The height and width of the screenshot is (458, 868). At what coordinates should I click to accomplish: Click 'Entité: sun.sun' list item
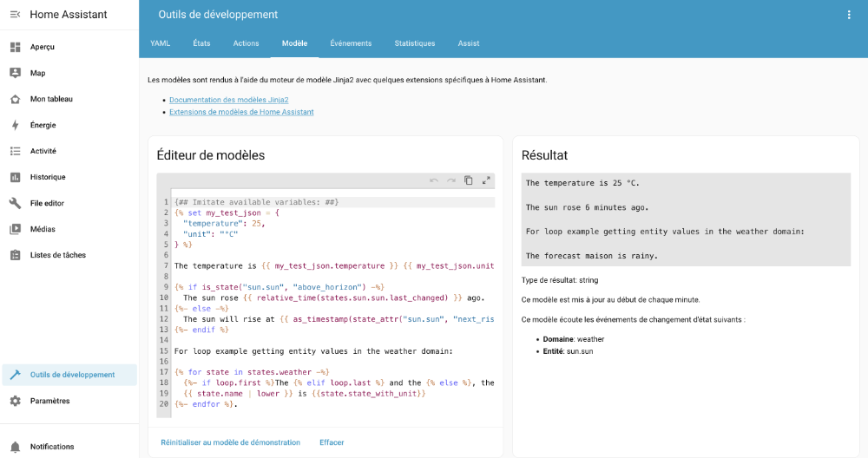pos(568,352)
